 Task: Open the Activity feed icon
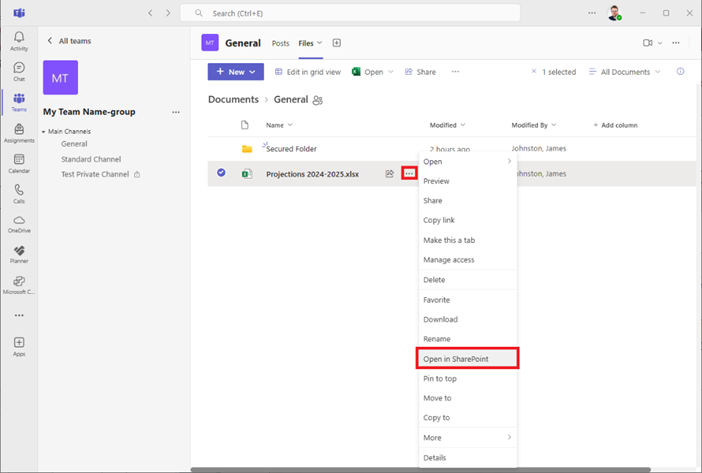19,40
